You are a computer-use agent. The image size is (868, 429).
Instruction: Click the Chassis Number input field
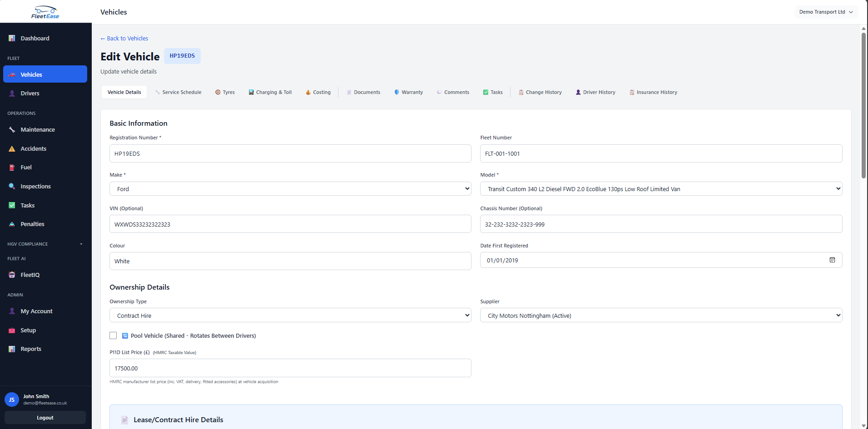click(661, 224)
